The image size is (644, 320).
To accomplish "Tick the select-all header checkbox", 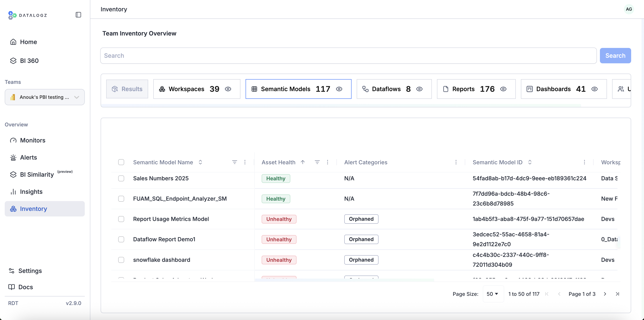I will pyautogui.click(x=121, y=162).
